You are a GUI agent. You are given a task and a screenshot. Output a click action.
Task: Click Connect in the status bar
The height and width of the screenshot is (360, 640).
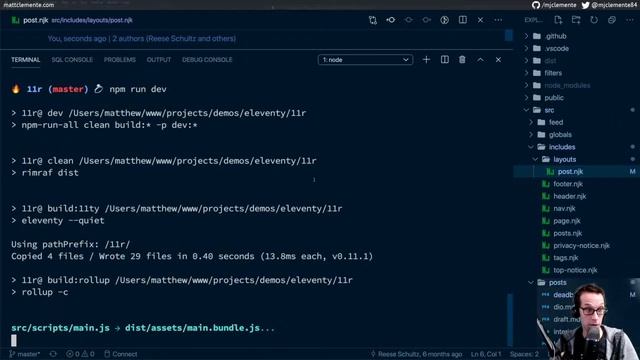click(x=120, y=354)
